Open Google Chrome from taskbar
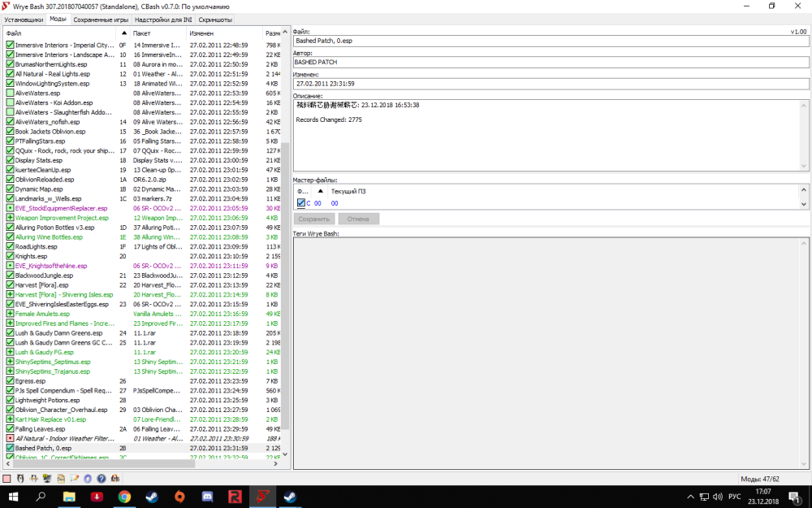 click(124, 497)
